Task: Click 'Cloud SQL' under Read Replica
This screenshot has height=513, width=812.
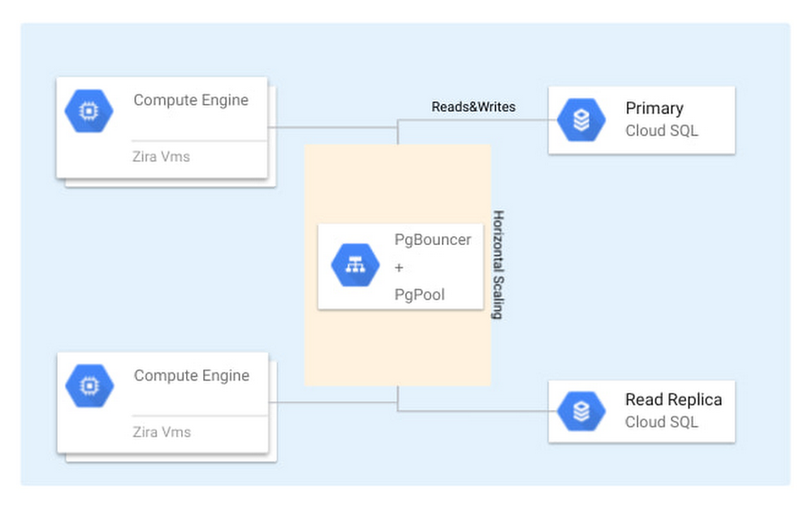Action: pos(662,422)
